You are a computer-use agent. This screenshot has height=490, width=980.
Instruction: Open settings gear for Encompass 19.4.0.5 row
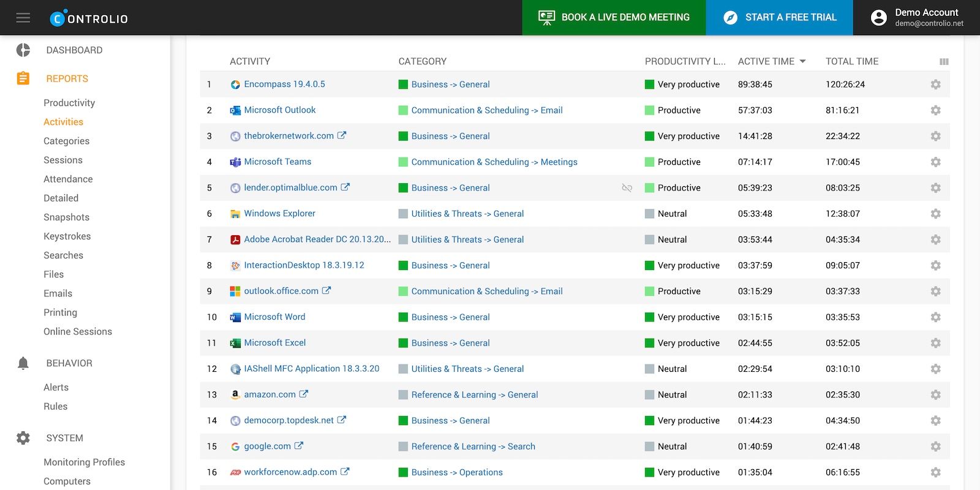point(935,85)
